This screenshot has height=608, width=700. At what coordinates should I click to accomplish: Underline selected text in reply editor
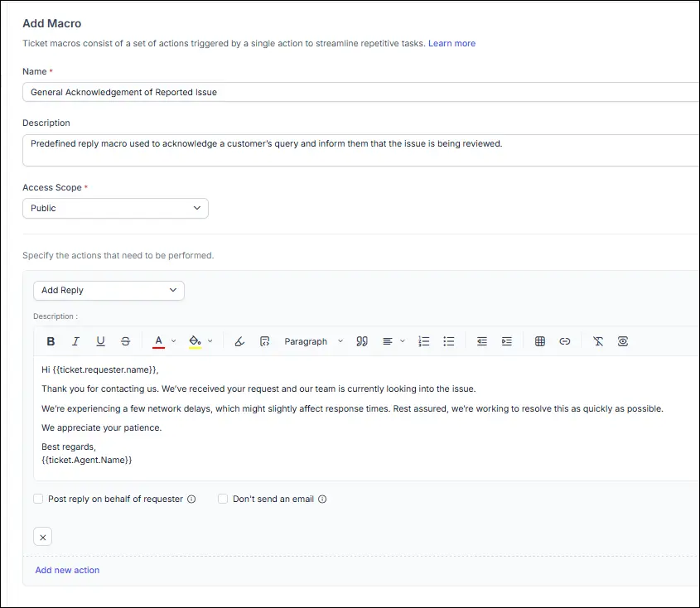click(x=100, y=341)
